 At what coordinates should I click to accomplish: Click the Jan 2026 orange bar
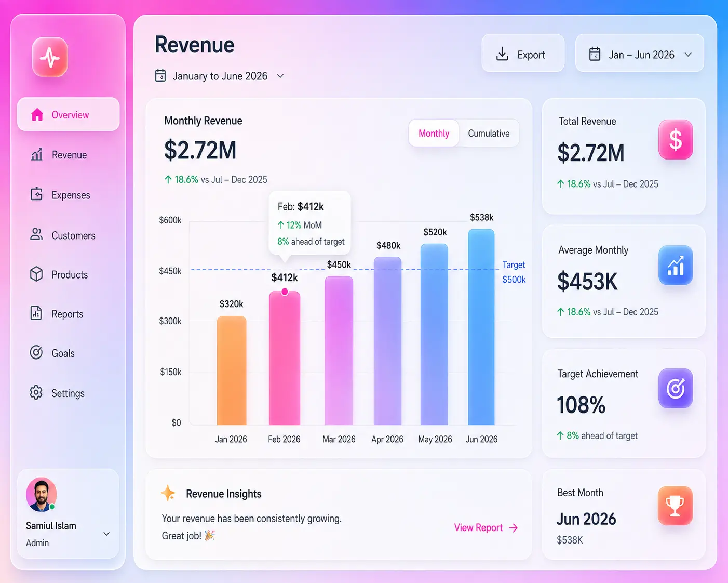[x=232, y=371]
